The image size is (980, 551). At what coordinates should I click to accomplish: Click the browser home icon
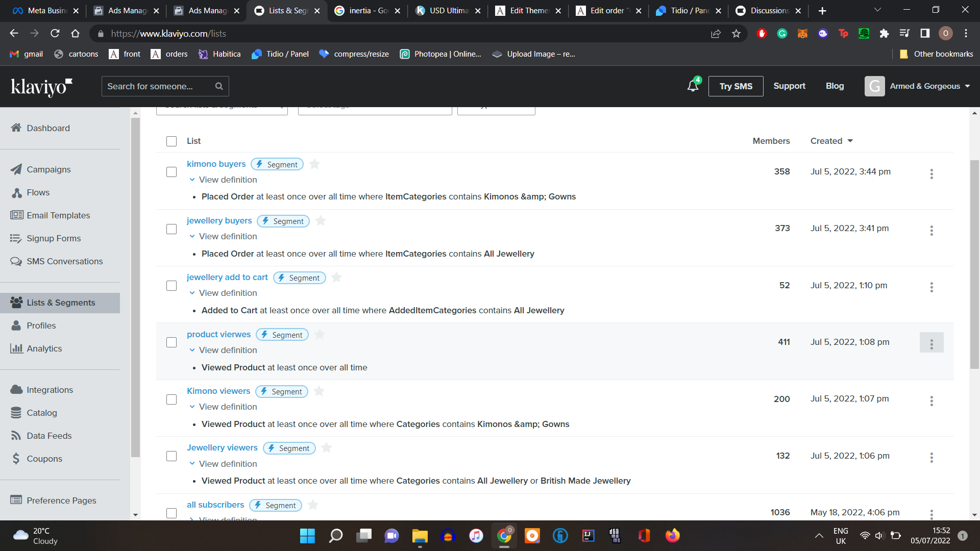76,34
